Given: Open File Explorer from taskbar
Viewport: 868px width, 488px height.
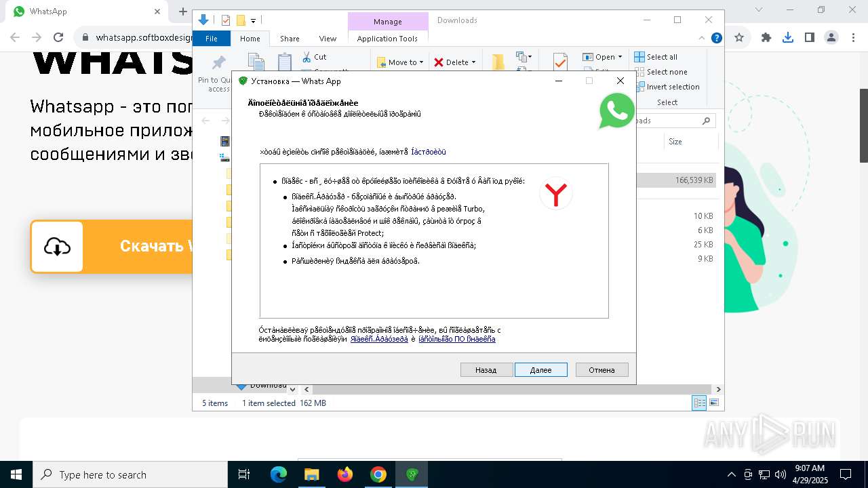Looking at the screenshot, I should (x=312, y=474).
